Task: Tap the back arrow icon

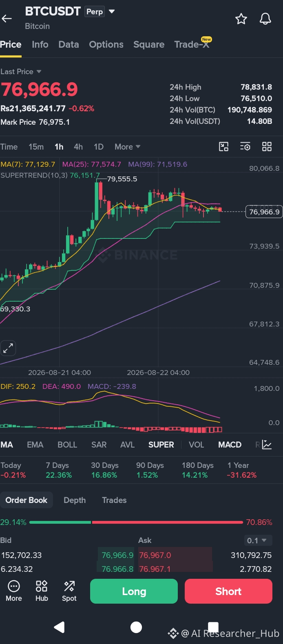Action: tap(7, 18)
